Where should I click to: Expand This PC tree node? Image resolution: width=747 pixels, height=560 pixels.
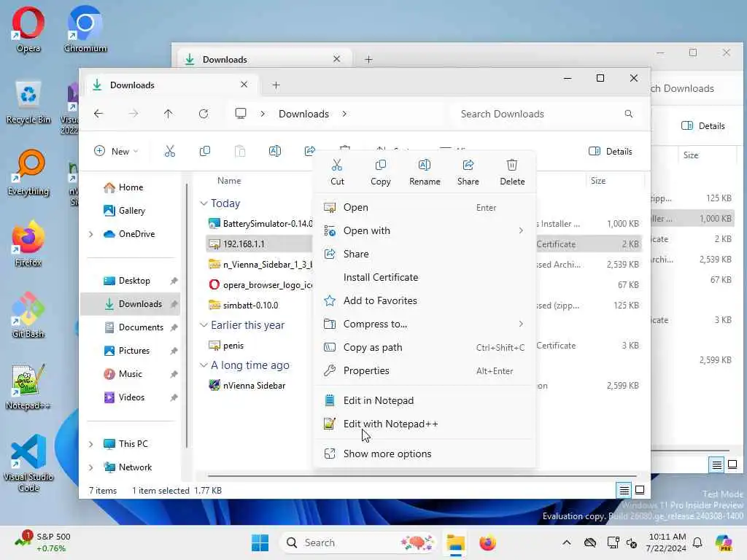click(91, 444)
